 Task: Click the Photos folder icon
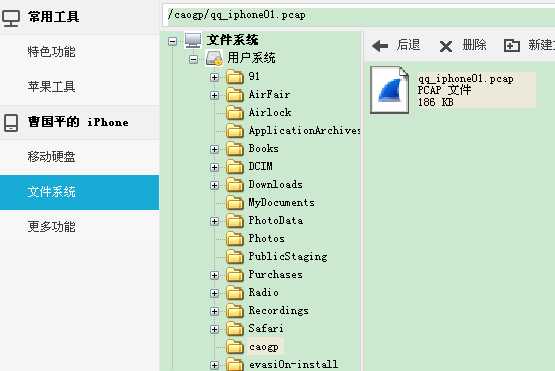click(x=235, y=239)
